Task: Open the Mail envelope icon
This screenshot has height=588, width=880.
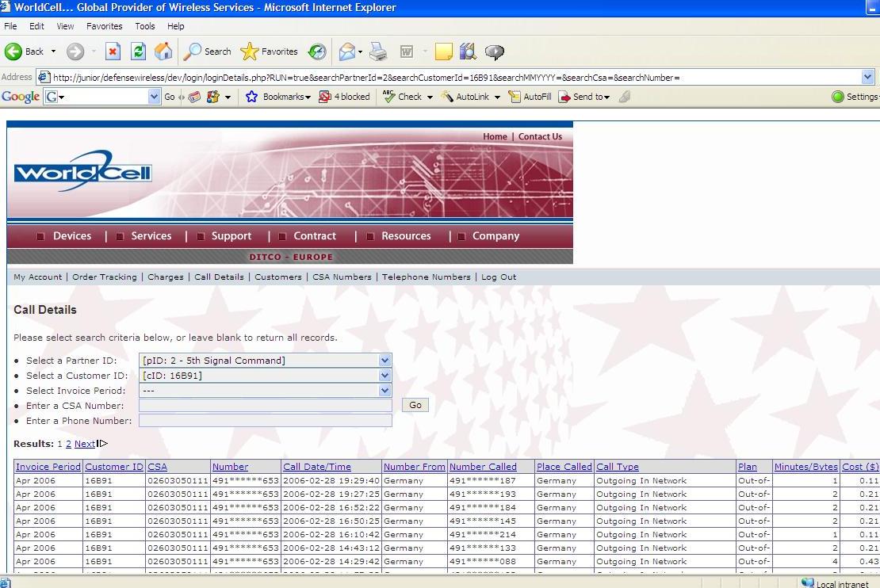Action: [x=347, y=52]
